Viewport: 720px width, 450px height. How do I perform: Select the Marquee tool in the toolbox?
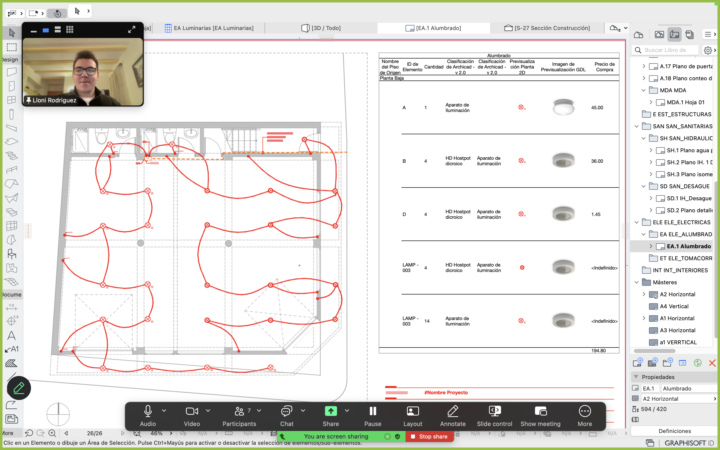coord(11,47)
